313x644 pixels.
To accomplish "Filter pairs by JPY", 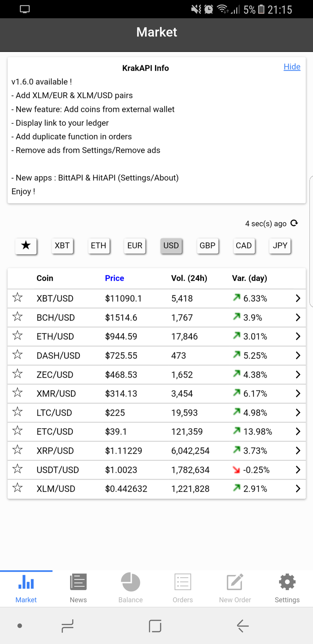I will coord(280,246).
